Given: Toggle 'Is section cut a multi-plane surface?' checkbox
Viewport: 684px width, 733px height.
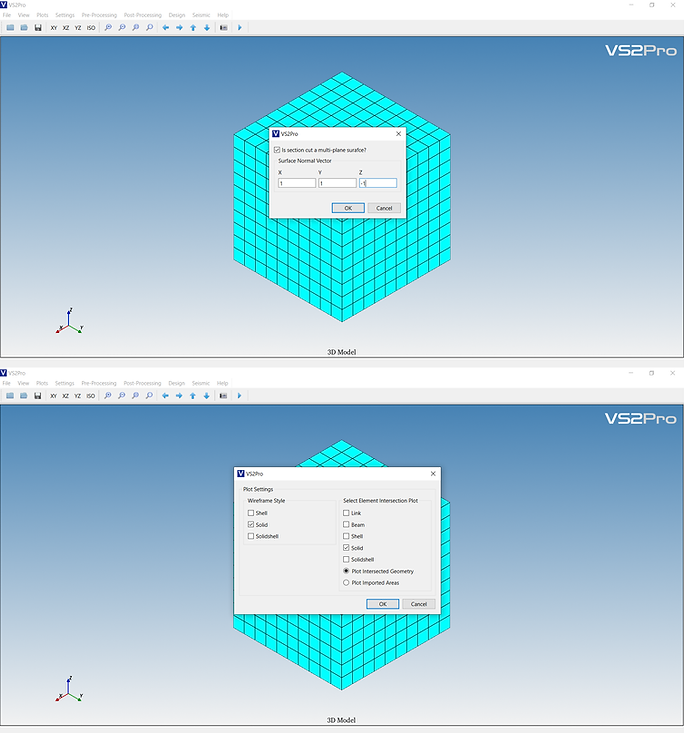Looking at the screenshot, I should tap(277, 150).
